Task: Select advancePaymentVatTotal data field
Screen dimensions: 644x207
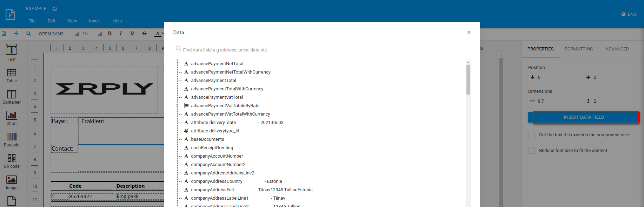Action: pos(217,97)
